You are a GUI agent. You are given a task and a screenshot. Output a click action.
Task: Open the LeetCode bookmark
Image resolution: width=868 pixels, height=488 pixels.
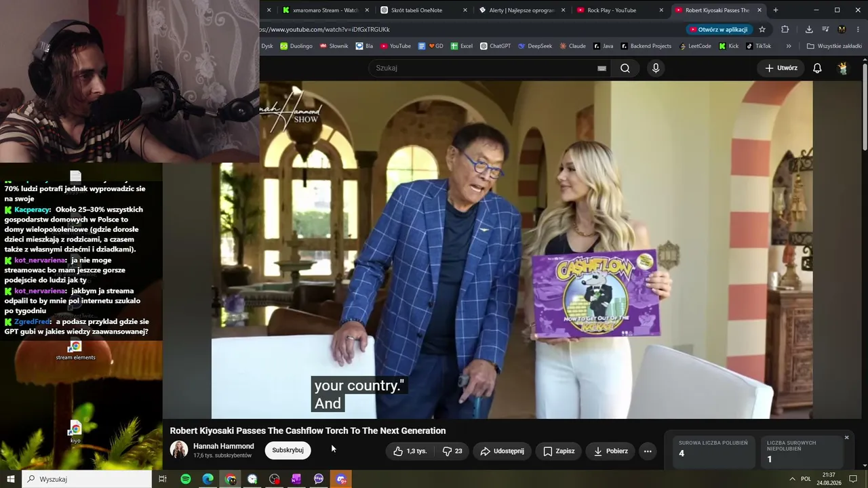[694, 46]
